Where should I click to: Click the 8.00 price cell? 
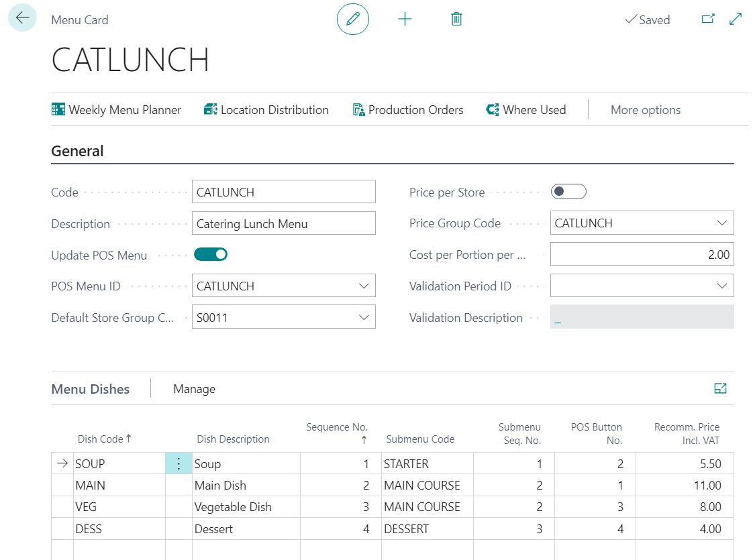[685, 507]
